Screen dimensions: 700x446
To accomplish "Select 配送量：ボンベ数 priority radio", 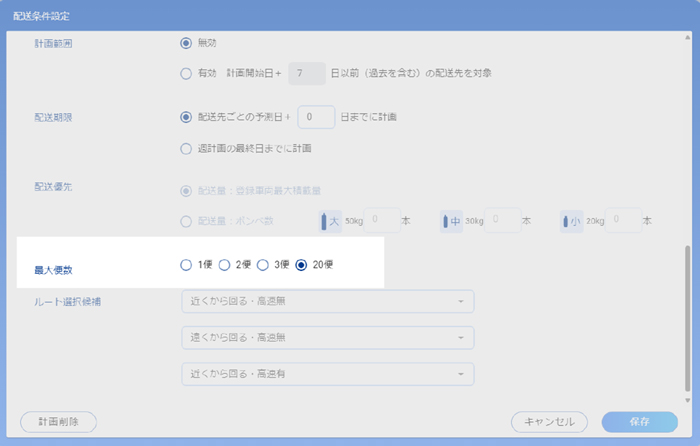I will pos(186,221).
